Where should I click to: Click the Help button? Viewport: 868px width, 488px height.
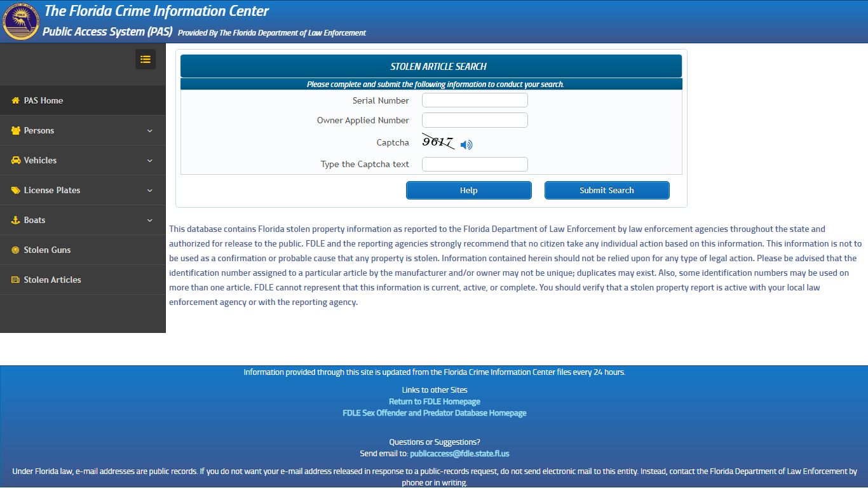469,190
